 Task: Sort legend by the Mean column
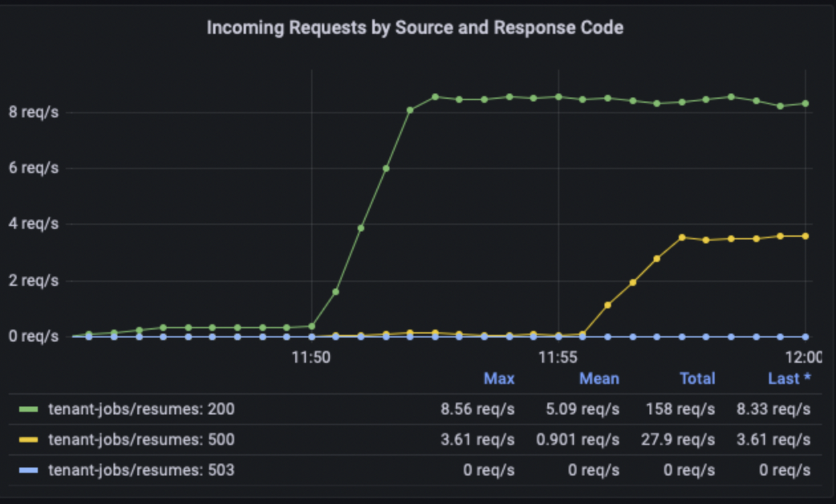click(599, 379)
